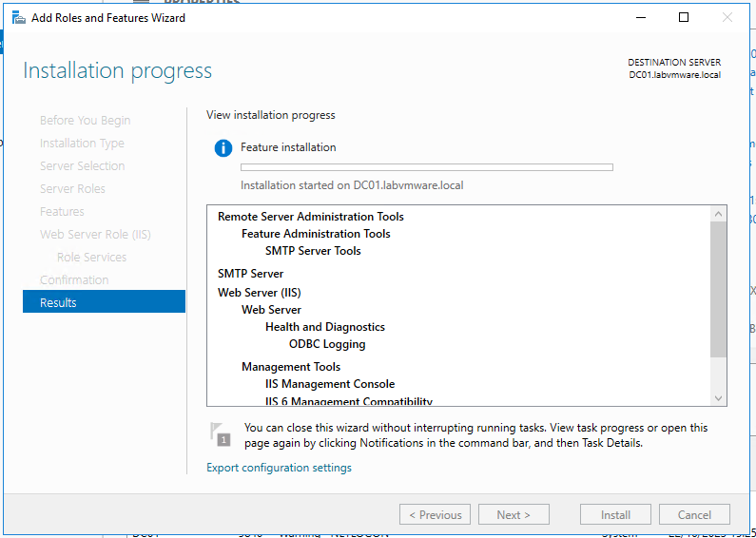Click the notification flag icon with badge 1
The image size is (756, 538).
coord(220,433)
